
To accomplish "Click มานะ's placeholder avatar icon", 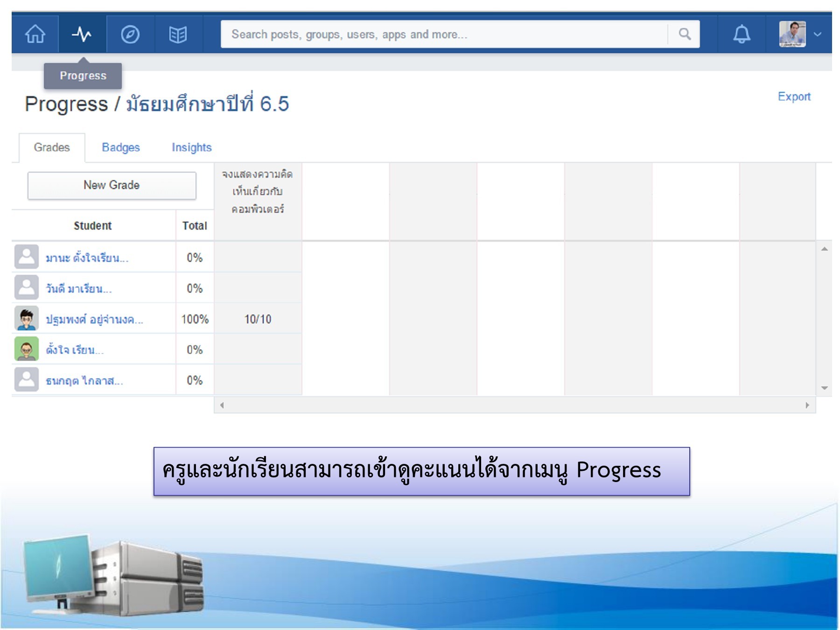I will tap(27, 257).
